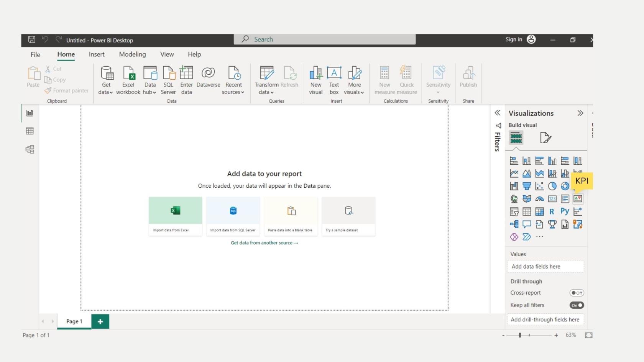The width and height of the screenshot is (644, 362).
Task: Zoom out with the minus button
Action: (503, 335)
